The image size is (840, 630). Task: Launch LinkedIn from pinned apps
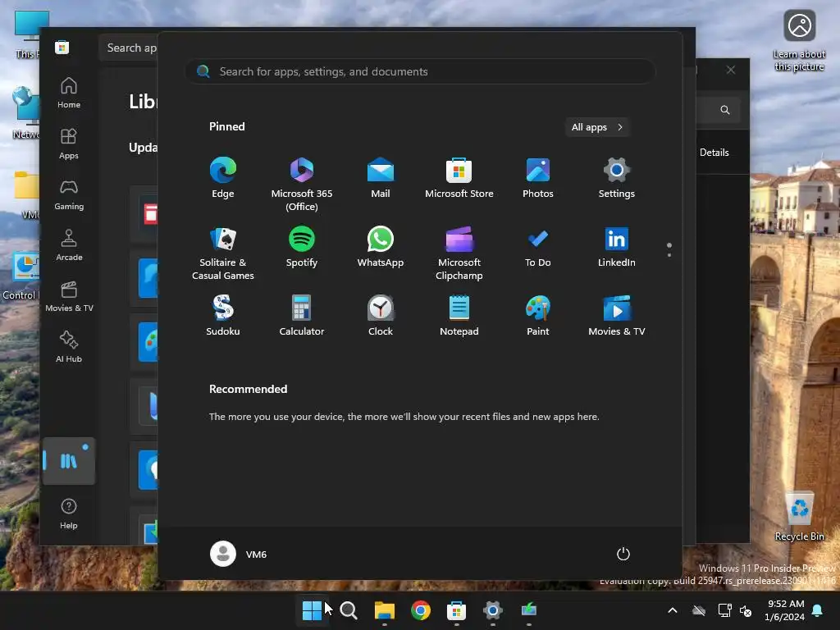(617, 247)
